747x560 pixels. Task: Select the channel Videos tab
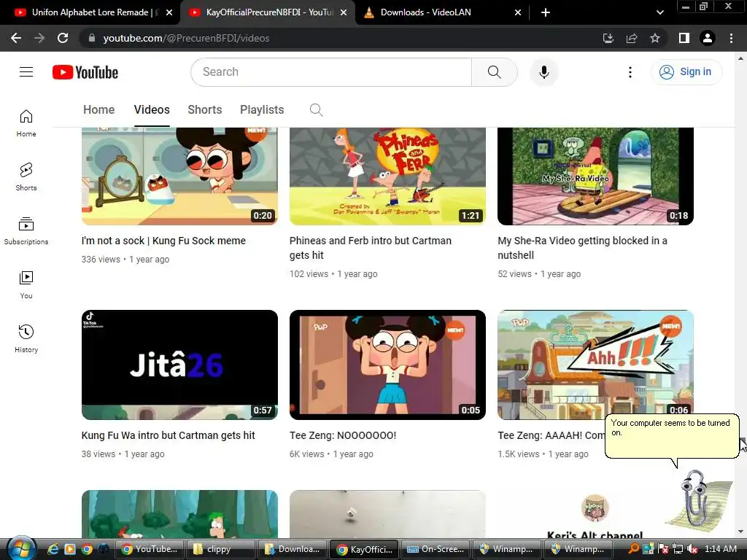click(x=152, y=109)
